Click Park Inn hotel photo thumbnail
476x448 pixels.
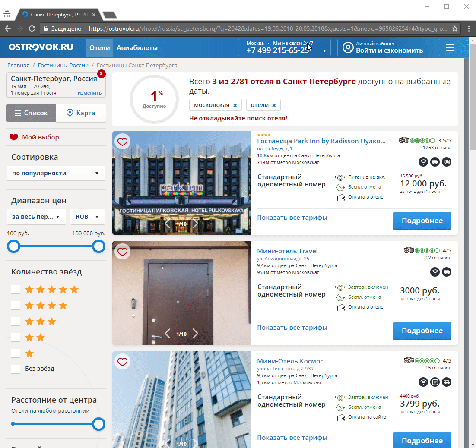click(181, 183)
